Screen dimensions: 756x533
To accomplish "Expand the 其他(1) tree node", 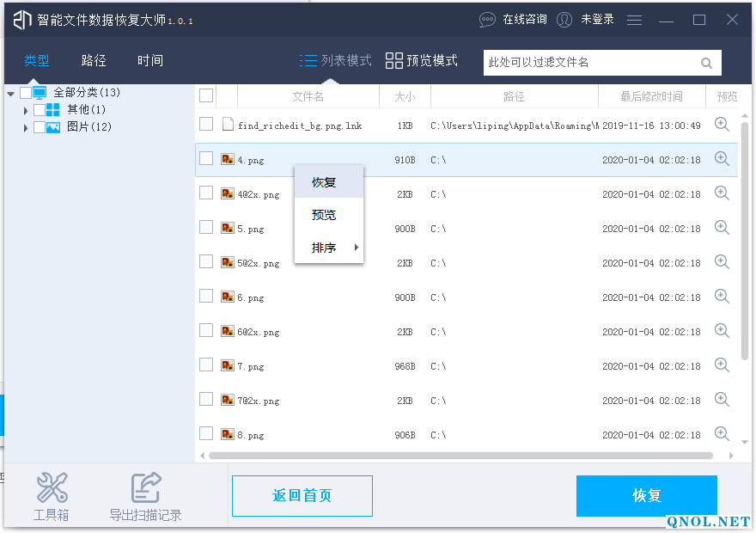I will pyautogui.click(x=25, y=111).
